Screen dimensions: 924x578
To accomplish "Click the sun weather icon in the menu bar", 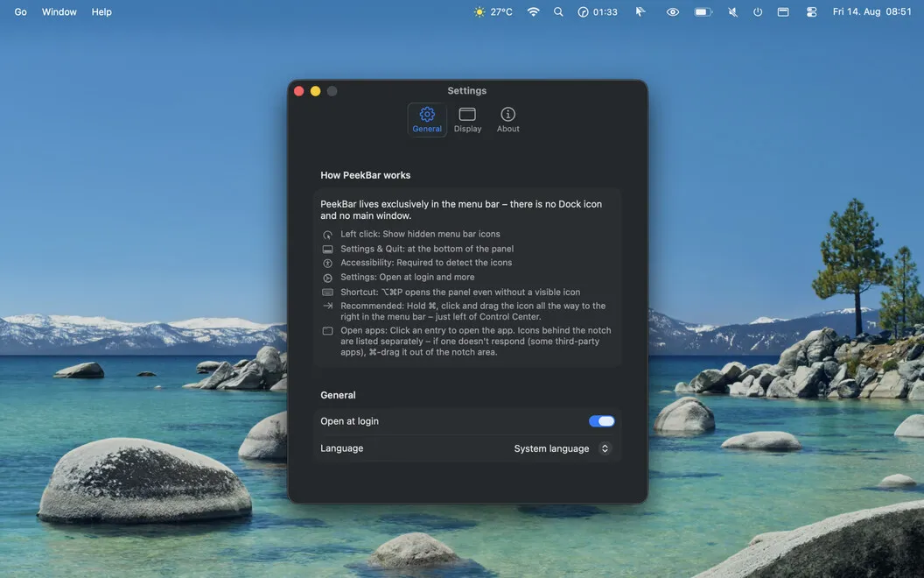I will [x=479, y=11].
